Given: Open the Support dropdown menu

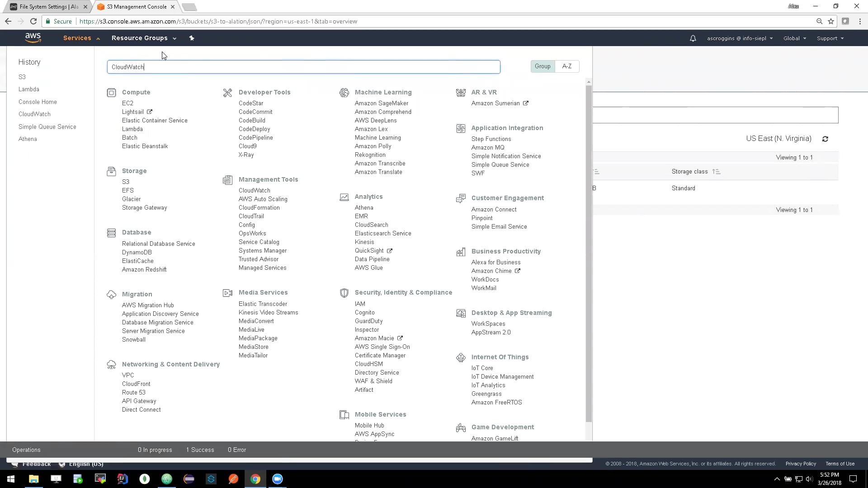Looking at the screenshot, I should point(830,38).
